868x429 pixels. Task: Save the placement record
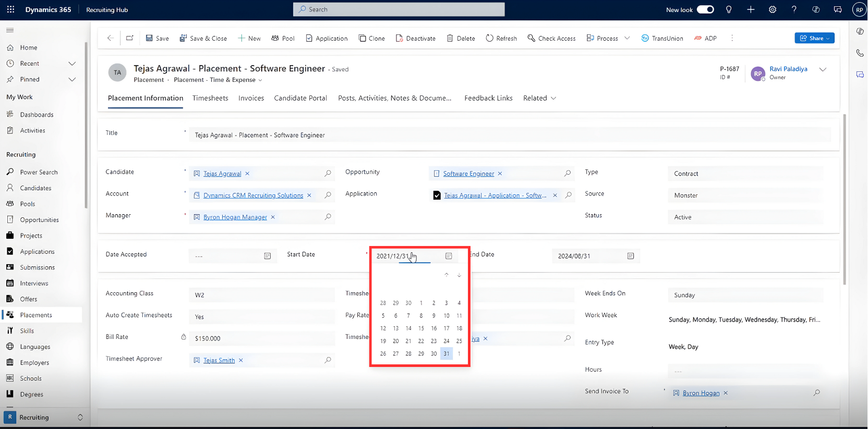(157, 38)
